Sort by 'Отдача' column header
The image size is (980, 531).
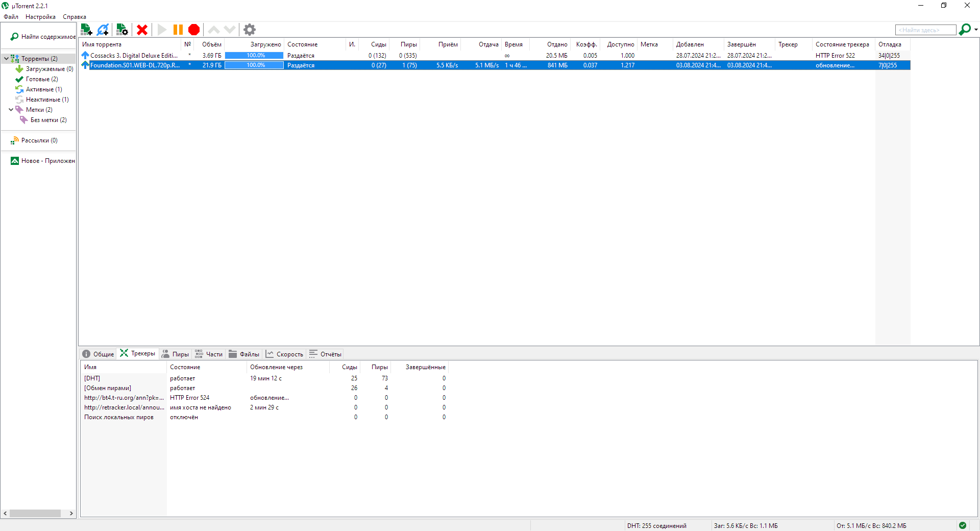tap(481, 44)
